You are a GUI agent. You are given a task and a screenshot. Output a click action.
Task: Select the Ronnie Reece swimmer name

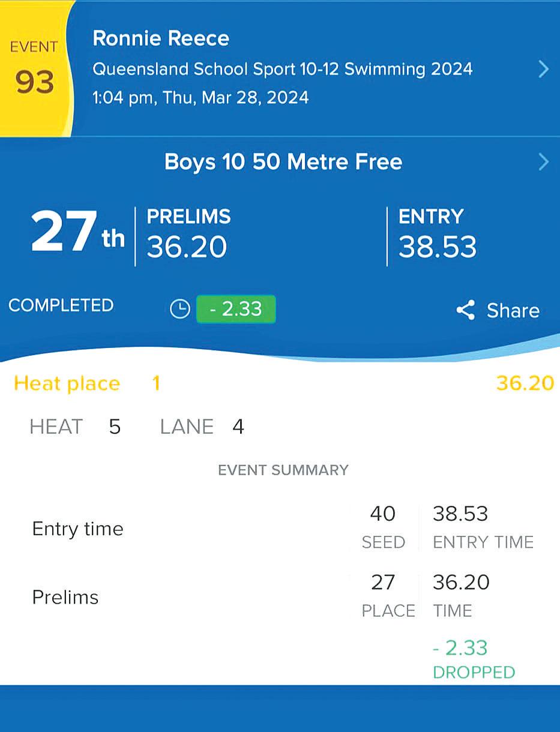(x=161, y=38)
